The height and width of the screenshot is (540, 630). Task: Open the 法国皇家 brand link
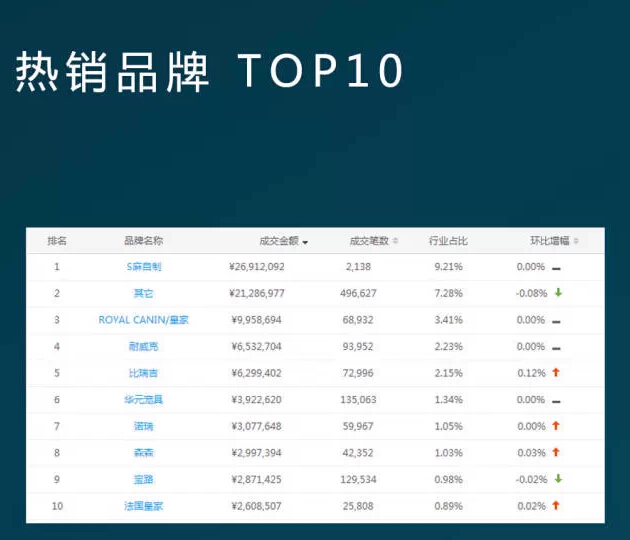(x=143, y=506)
